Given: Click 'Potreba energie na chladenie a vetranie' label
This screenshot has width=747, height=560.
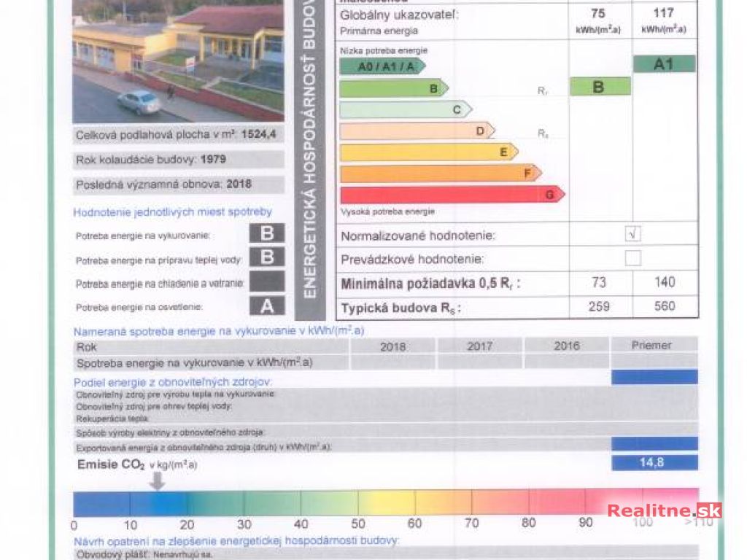Looking at the screenshot, I should (160, 284).
